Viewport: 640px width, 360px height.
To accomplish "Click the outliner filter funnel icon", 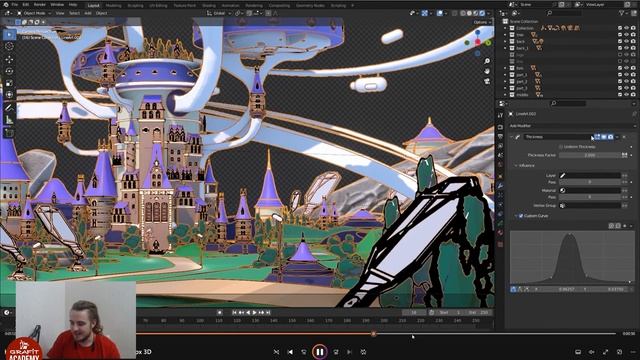I will coord(622,13).
